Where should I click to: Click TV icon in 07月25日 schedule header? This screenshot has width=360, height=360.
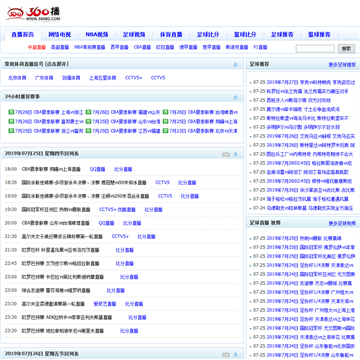pyautogui.click(x=226, y=154)
